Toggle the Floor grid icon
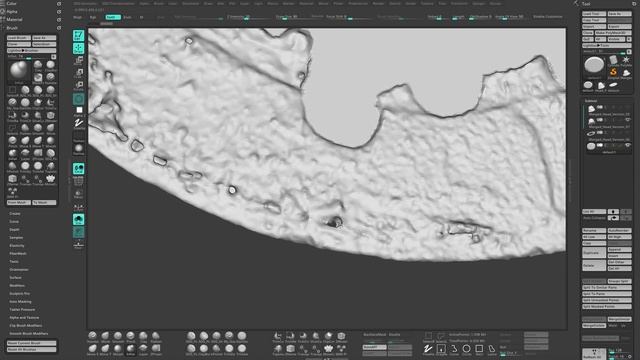 [78, 181]
